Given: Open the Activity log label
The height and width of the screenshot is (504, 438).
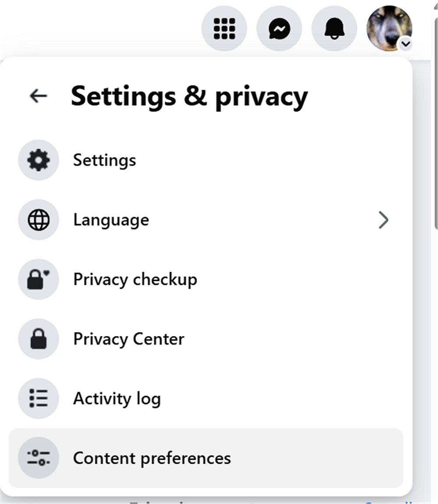Looking at the screenshot, I should coord(117,399).
